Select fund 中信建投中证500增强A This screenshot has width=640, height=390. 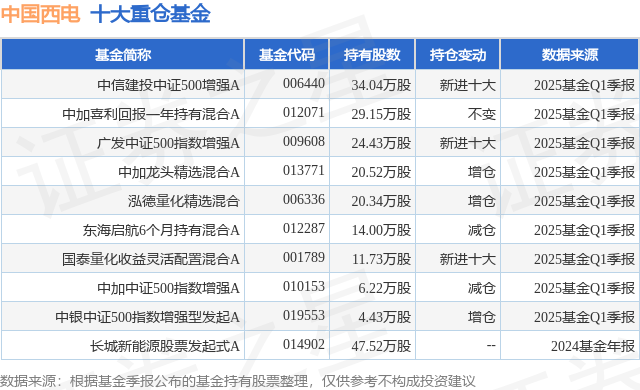tap(168, 85)
